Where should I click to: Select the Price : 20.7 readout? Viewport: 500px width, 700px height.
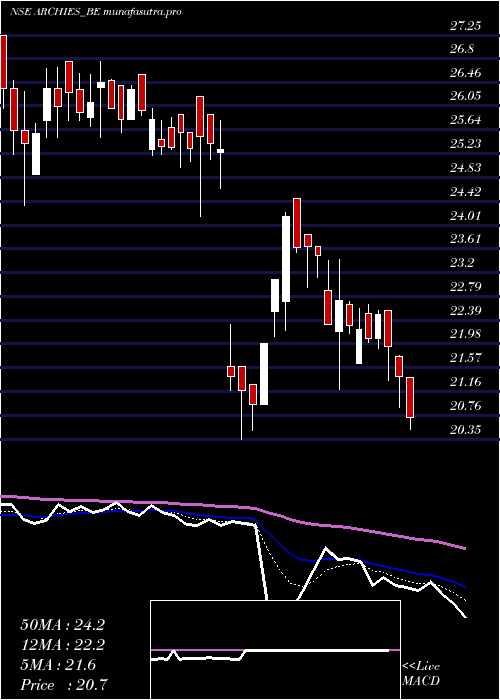click(62, 685)
